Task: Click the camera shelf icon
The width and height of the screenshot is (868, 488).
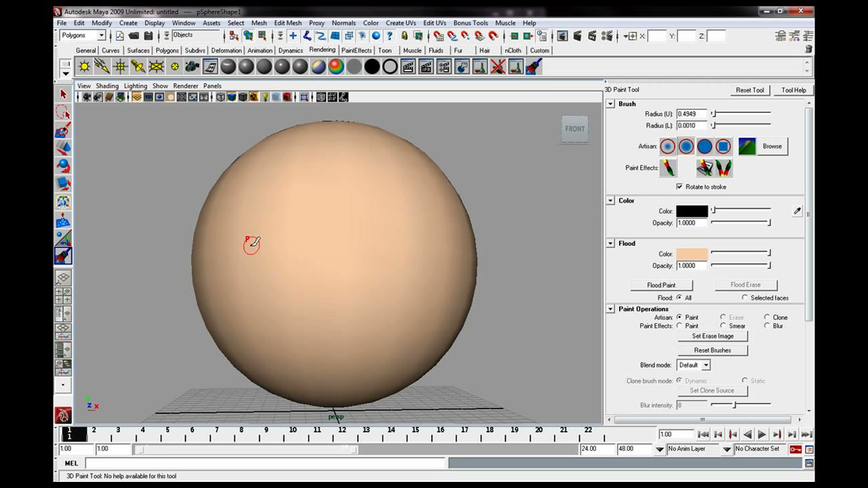Action: 192,66
